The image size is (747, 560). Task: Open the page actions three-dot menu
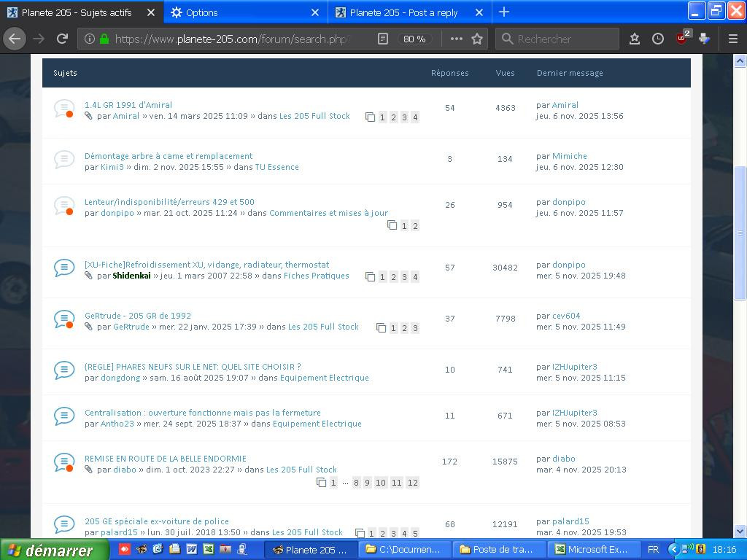click(x=457, y=39)
